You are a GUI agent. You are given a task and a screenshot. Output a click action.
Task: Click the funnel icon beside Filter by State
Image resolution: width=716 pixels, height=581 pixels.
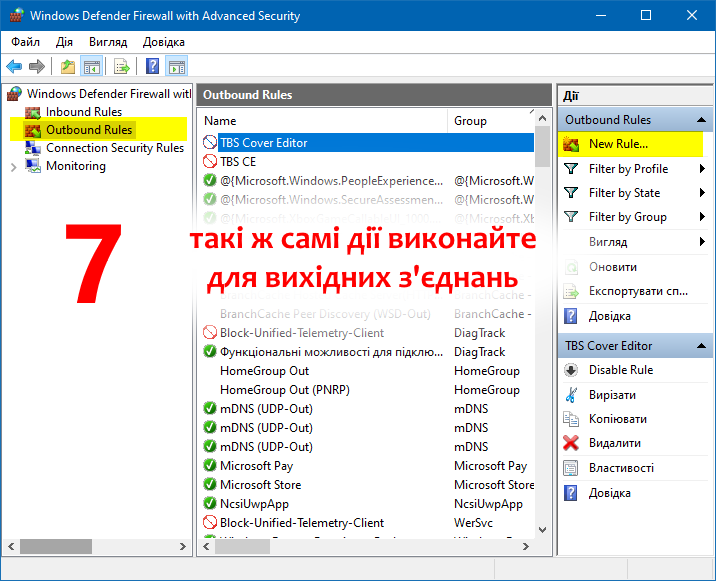[x=571, y=193]
